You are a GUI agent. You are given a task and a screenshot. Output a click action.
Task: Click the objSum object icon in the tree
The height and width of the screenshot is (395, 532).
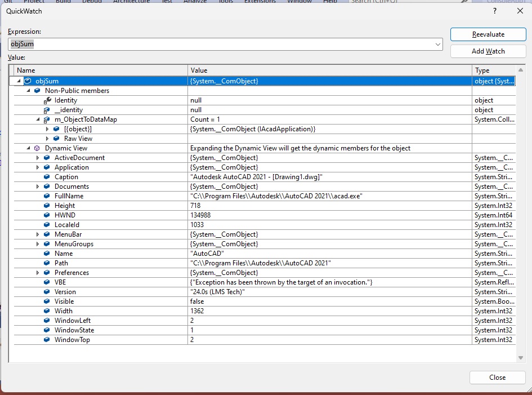[x=27, y=81]
